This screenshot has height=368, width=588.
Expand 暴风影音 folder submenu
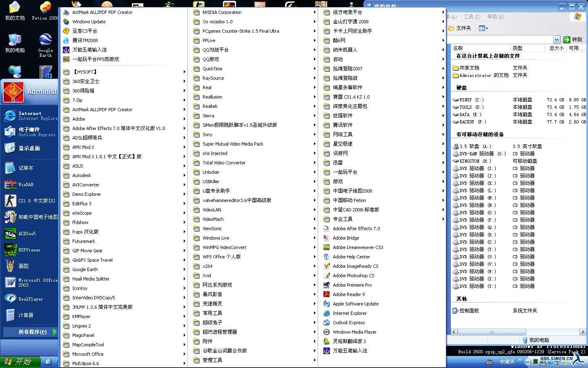[254, 294]
